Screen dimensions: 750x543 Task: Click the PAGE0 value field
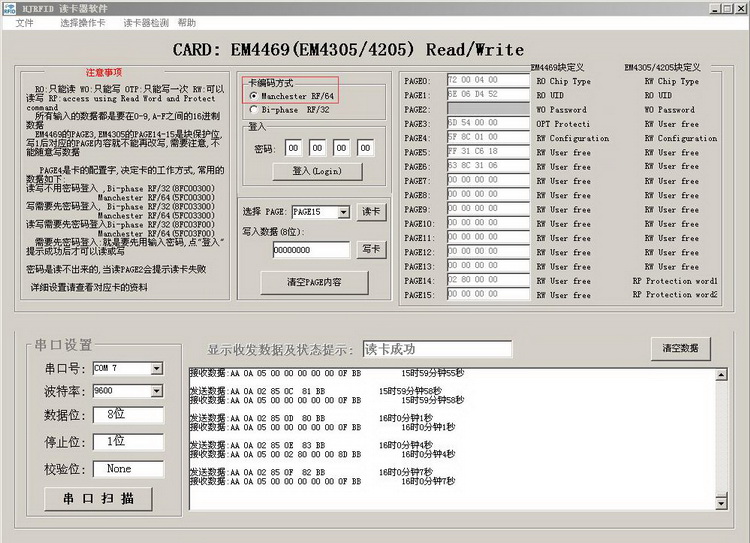click(x=488, y=80)
